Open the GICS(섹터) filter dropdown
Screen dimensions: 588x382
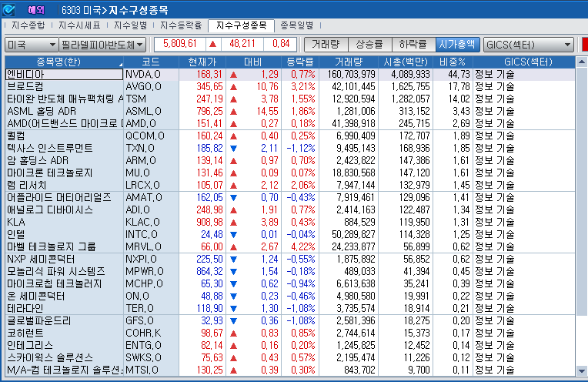(x=529, y=45)
